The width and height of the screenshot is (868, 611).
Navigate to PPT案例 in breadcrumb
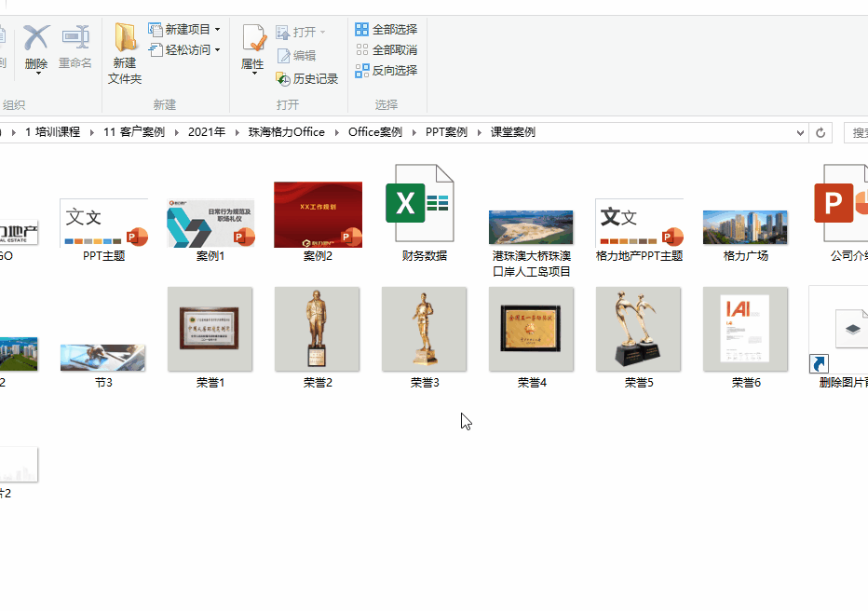click(x=446, y=132)
